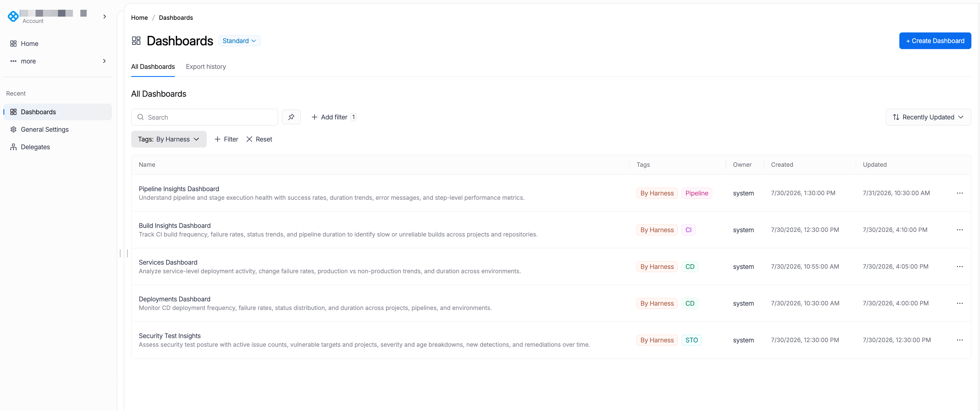Screen dimensions: 980x411
Task: Click Build Insights Dashboard description text
Action: [x=338, y=234]
